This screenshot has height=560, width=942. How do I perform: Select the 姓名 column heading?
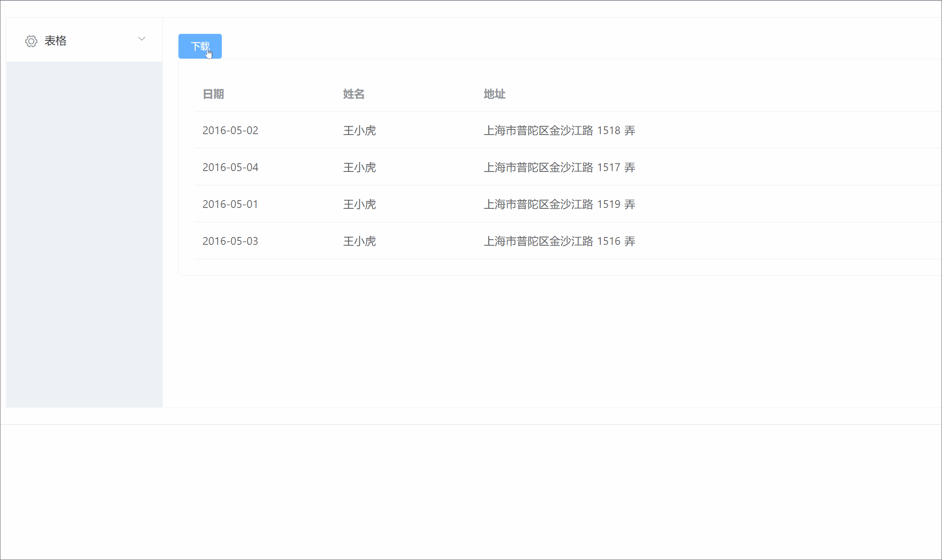coord(353,94)
